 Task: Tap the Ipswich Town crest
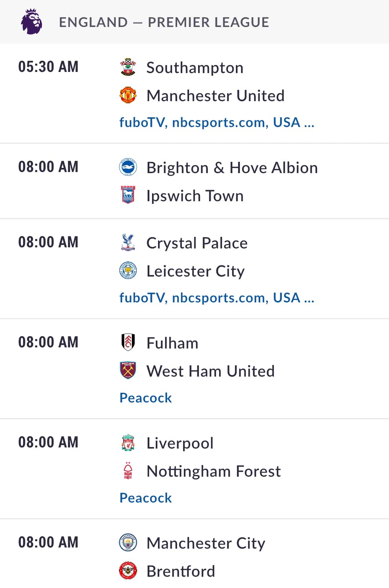coord(128,195)
